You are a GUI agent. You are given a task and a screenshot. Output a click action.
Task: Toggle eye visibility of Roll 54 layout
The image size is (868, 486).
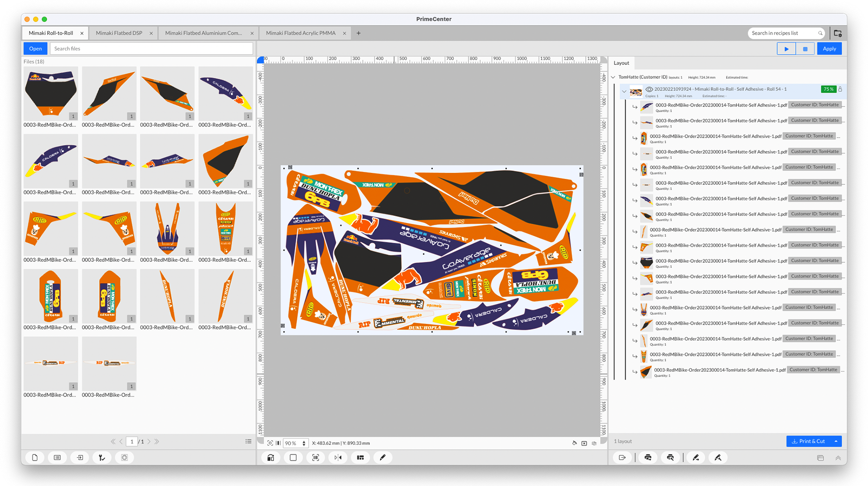(x=649, y=89)
